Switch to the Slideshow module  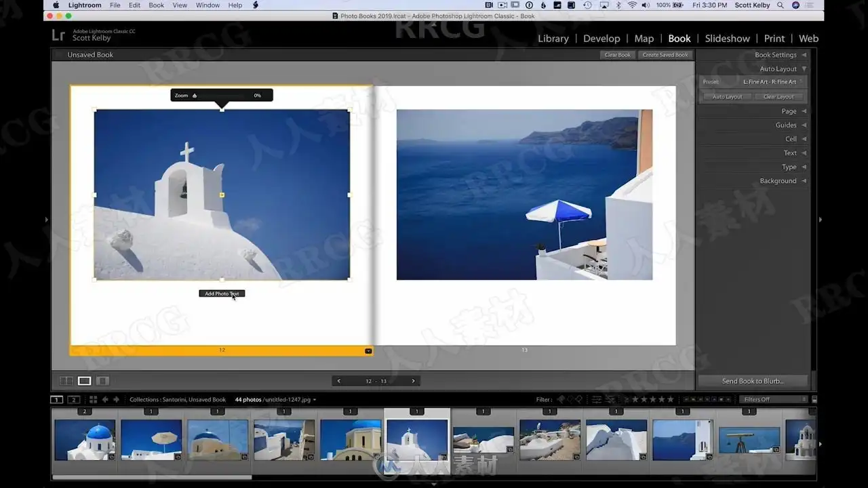tap(727, 39)
